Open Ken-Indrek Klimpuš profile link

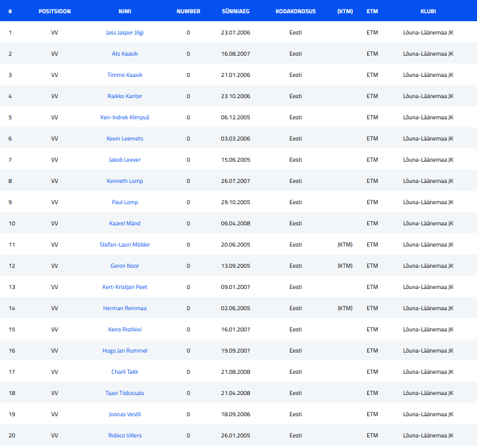(x=125, y=117)
